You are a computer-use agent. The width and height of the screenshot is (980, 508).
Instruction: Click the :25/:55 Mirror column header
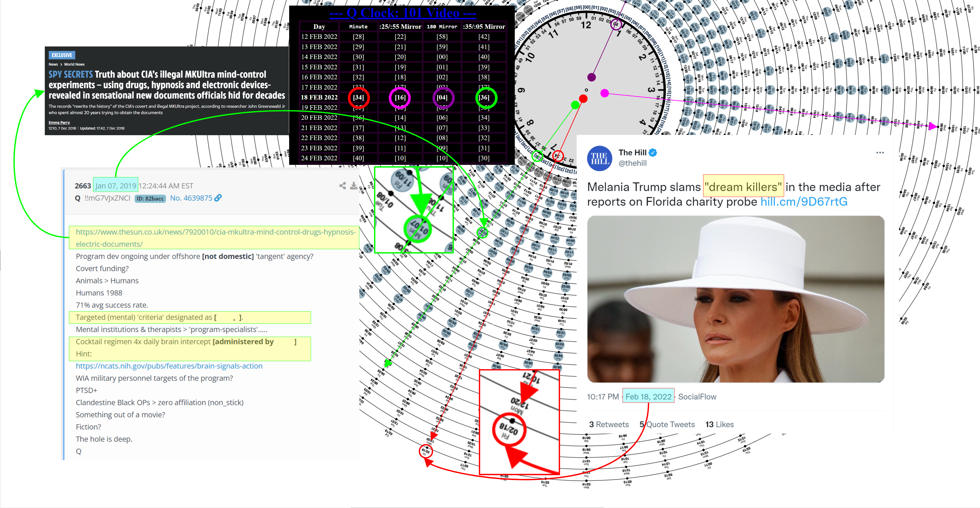tap(400, 27)
